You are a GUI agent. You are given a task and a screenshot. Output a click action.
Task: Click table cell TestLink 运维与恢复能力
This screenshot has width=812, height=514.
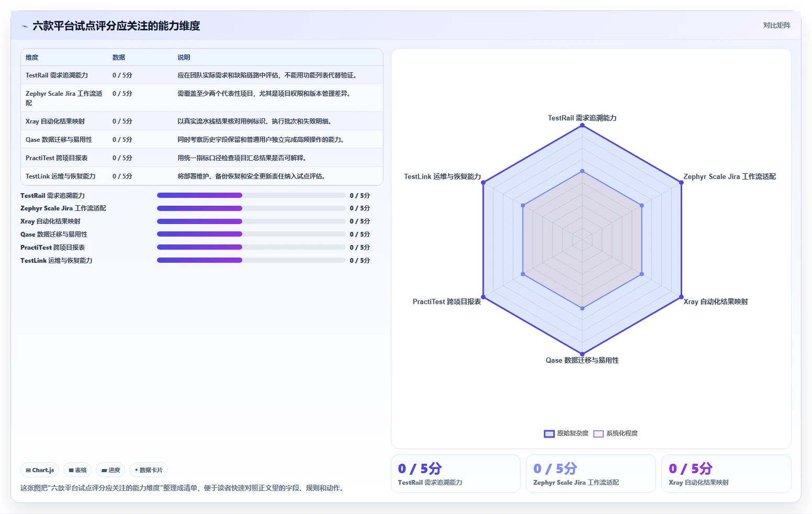[x=60, y=176]
